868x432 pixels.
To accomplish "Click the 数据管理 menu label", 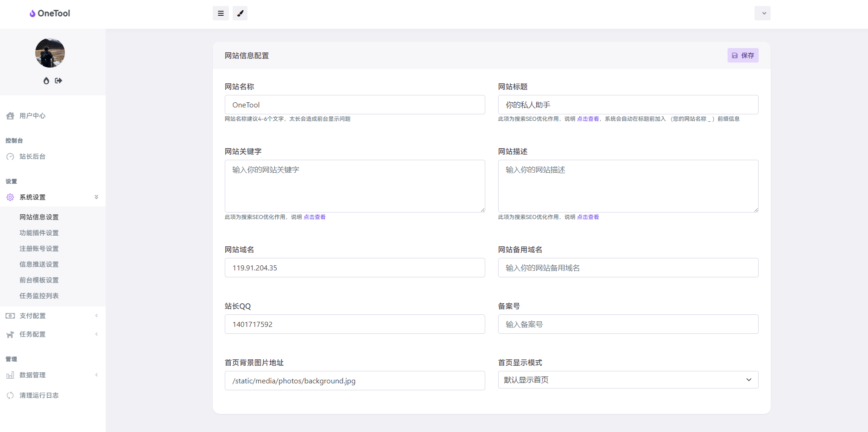I will 32,375.
